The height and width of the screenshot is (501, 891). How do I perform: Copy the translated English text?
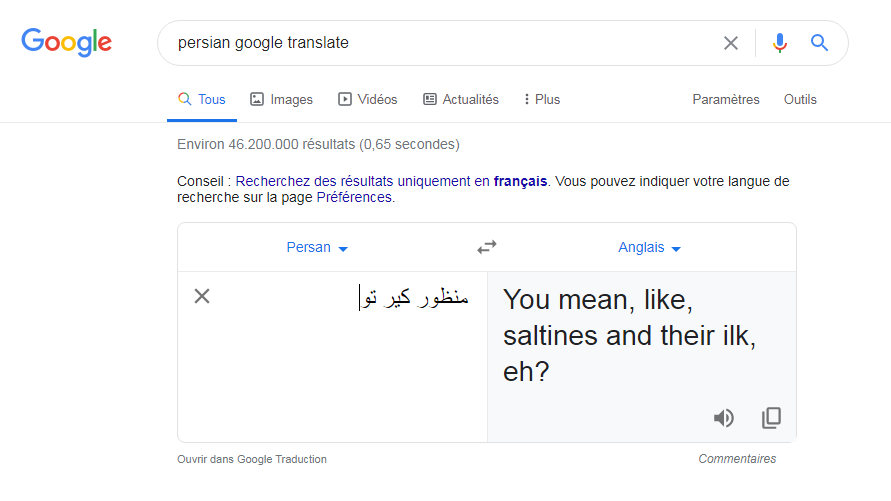tap(771, 418)
